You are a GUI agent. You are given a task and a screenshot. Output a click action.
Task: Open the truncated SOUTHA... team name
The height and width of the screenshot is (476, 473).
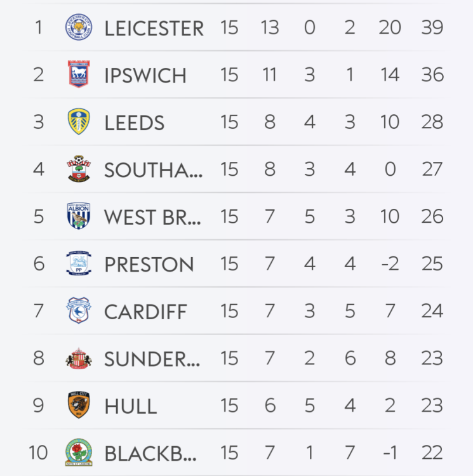click(153, 169)
